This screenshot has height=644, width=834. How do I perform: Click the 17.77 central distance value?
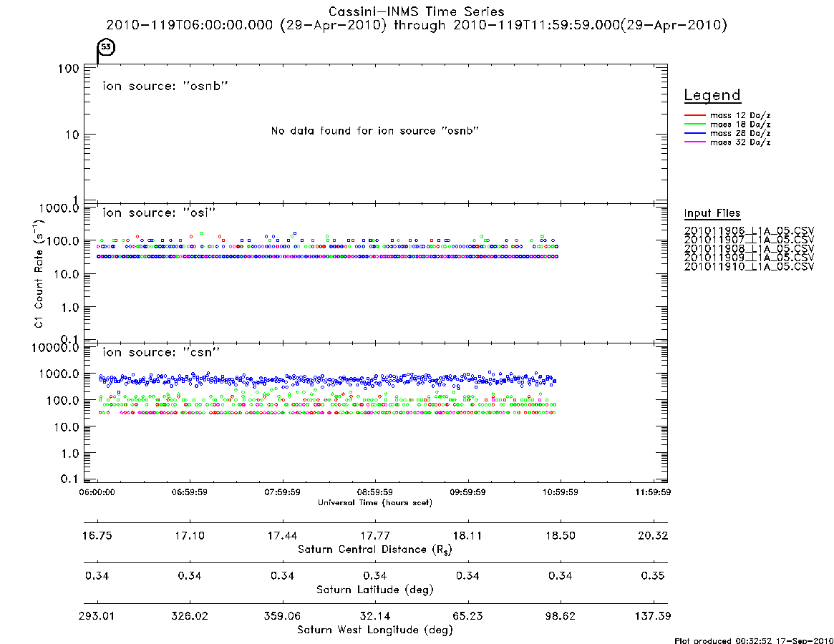pyautogui.click(x=375, y=535)
